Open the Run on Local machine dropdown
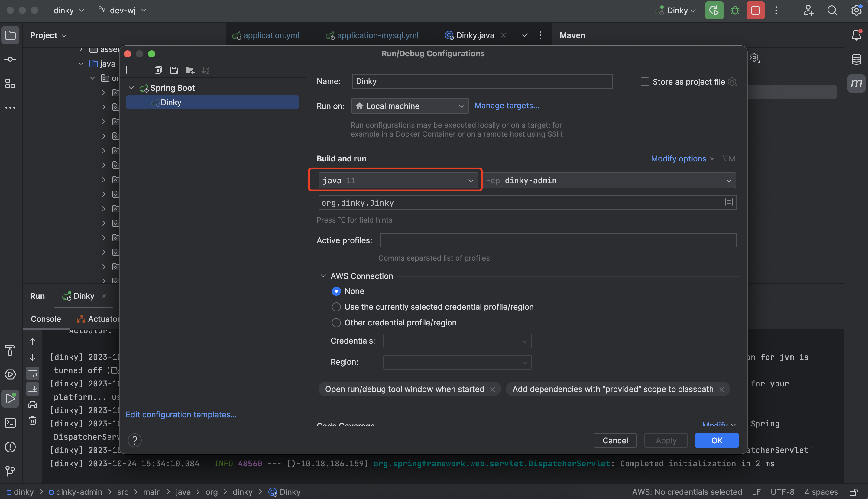 click(410, 106)
